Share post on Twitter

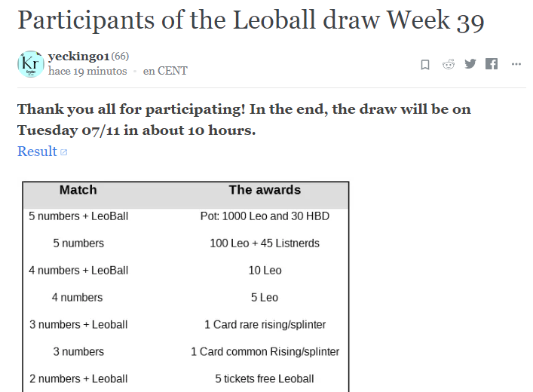click(470, 63)
